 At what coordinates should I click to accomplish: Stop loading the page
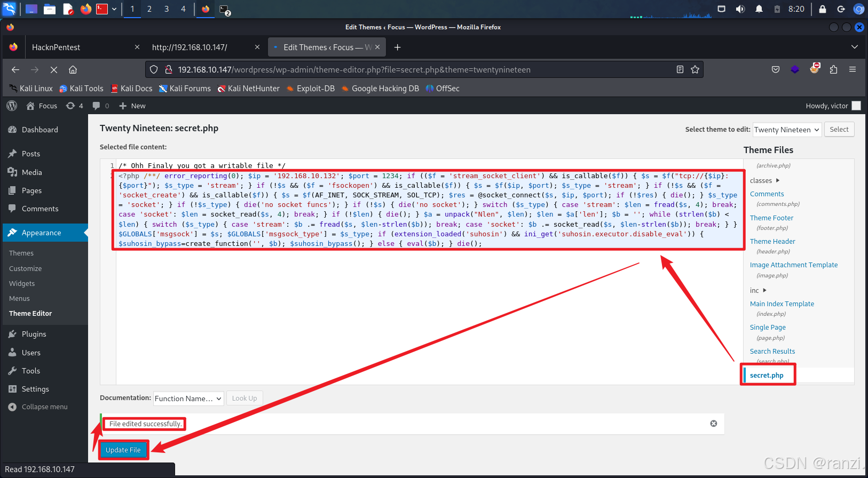tap(54, 70)
